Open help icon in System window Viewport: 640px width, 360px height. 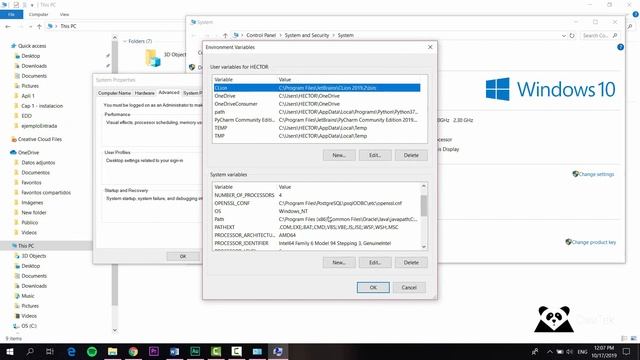point(620,47)
